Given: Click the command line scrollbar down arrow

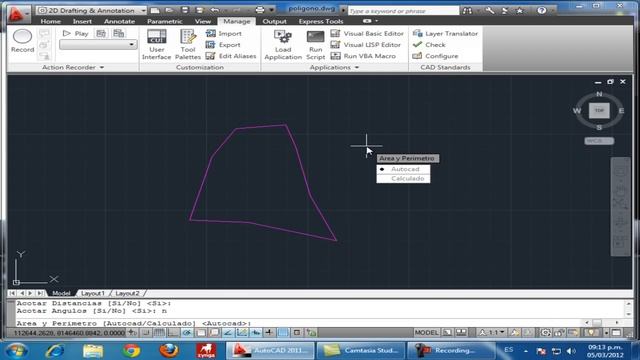Looking at the screenshot, I should tap(629, 314).
